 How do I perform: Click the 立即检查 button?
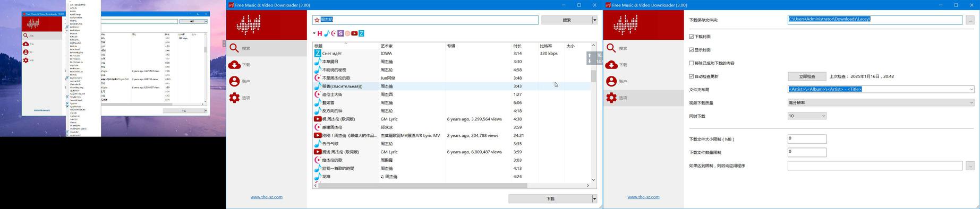pos(807,76)
